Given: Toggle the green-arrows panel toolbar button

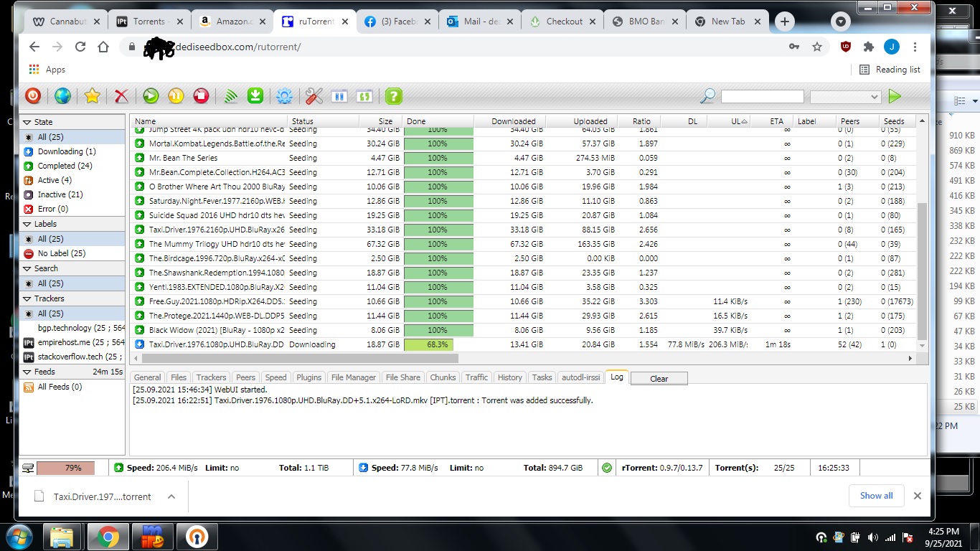Looking at the screenshot, I should click(364, 96).
